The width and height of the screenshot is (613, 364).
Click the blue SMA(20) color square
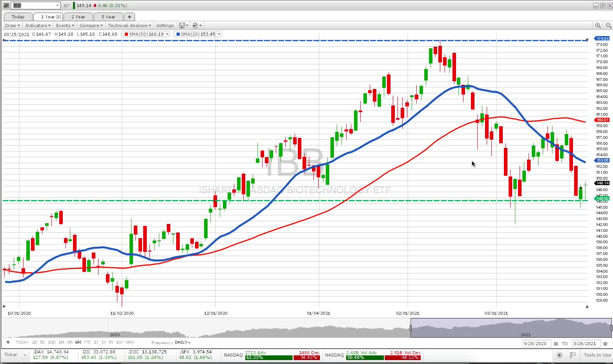[178, 34]
